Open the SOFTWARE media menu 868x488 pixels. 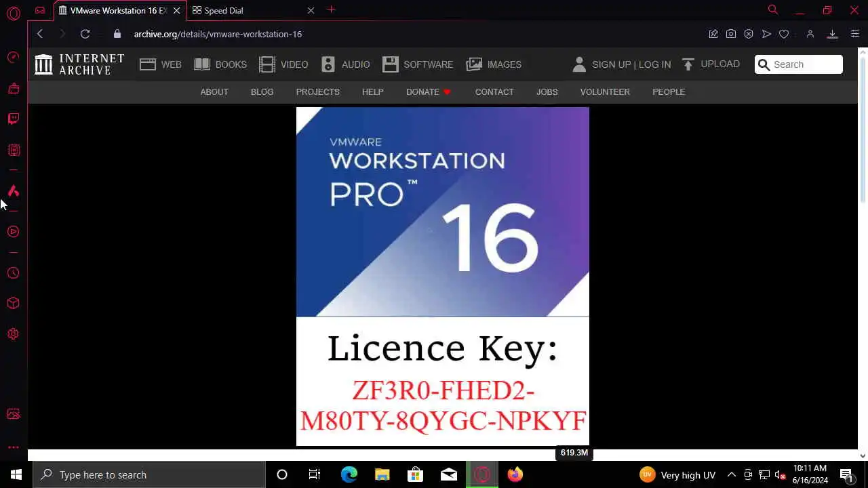[418, 64]
